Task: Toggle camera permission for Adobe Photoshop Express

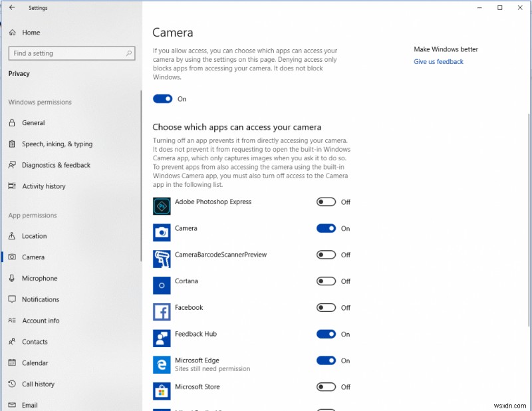Action: pos(326,202)
